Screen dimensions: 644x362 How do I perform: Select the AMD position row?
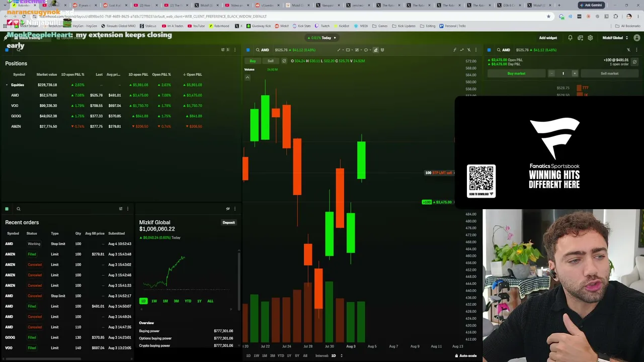coord(105,95)
